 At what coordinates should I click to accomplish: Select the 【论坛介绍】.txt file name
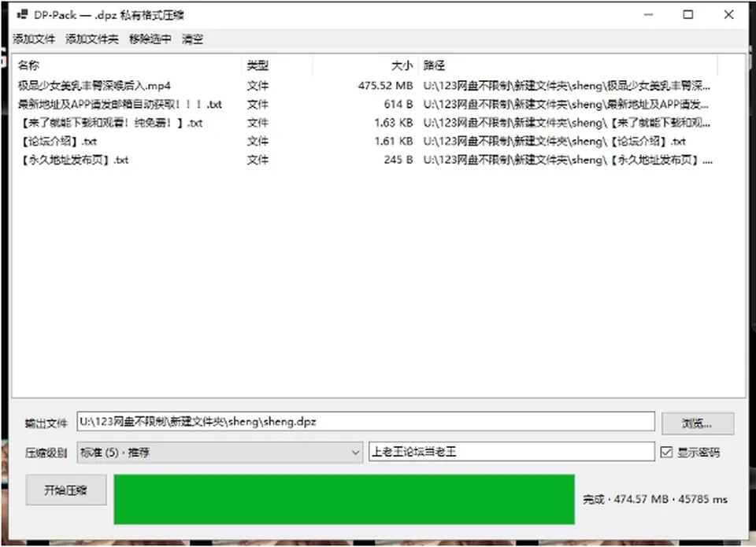(57, 142)
